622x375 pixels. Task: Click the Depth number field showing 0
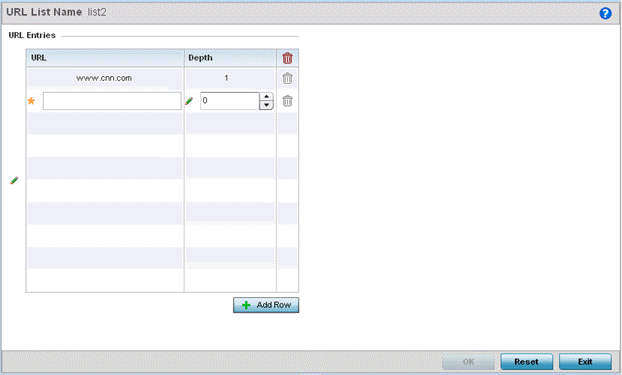pos(230,101)
